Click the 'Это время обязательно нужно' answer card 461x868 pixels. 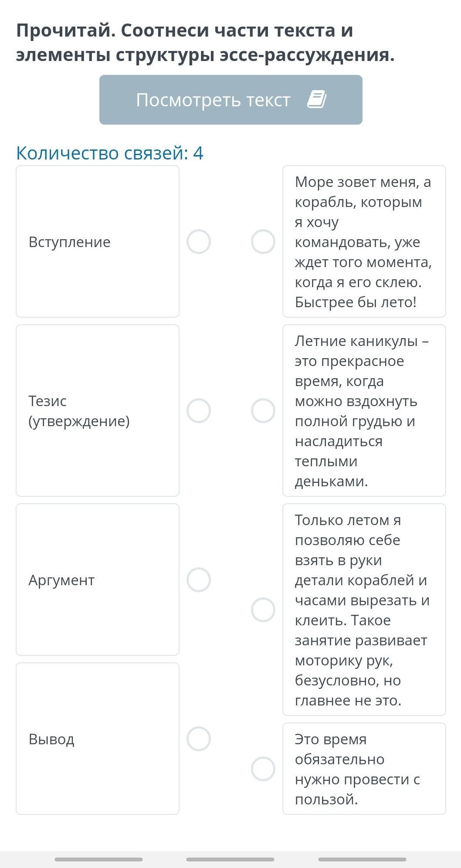pyautogui.click(x=364, y=769)
